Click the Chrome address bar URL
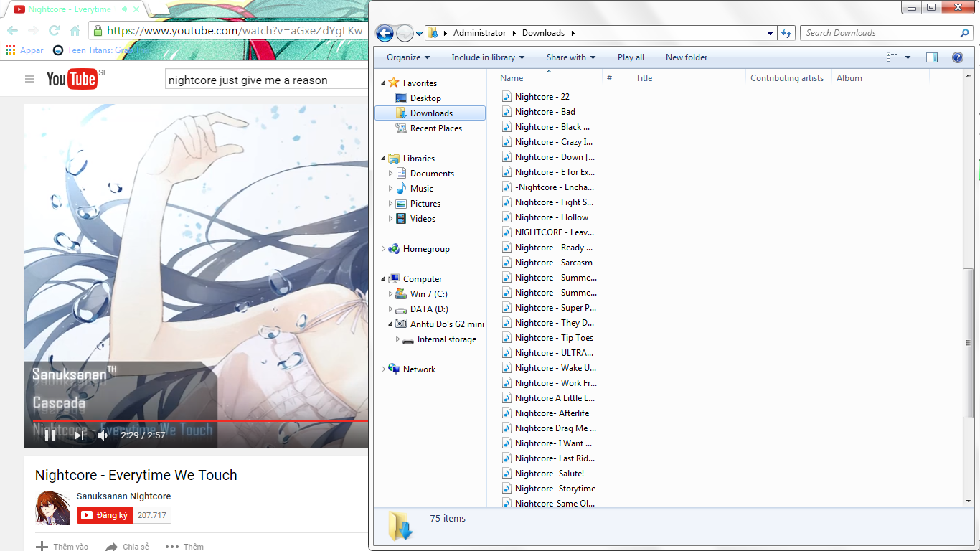The image size is (980, 551). (x=235, y=31)
